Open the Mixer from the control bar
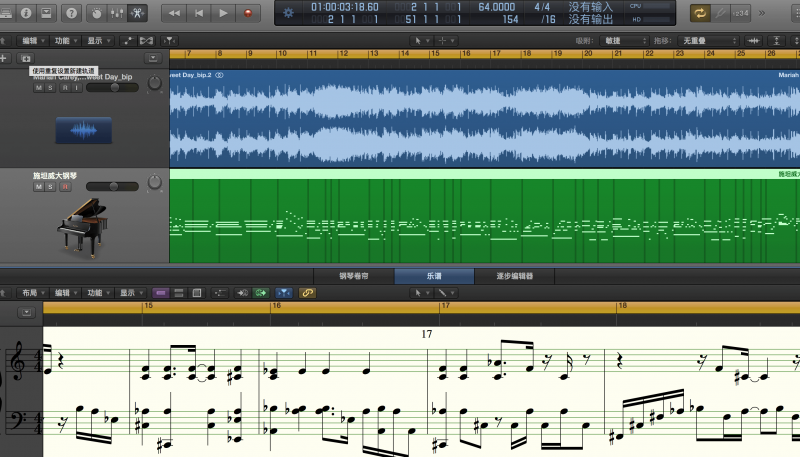The height and width of the screenshot is (457, 800). pos(116,13)
